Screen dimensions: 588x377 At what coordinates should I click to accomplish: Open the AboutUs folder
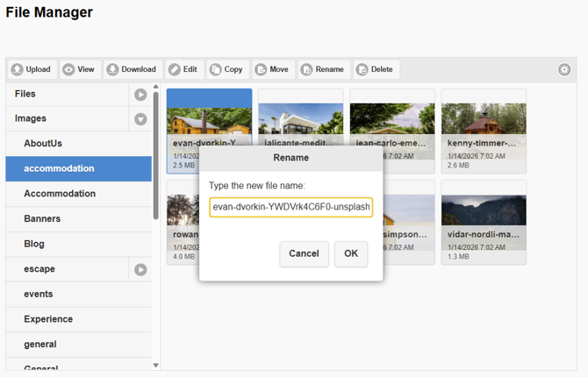point(79,144)
